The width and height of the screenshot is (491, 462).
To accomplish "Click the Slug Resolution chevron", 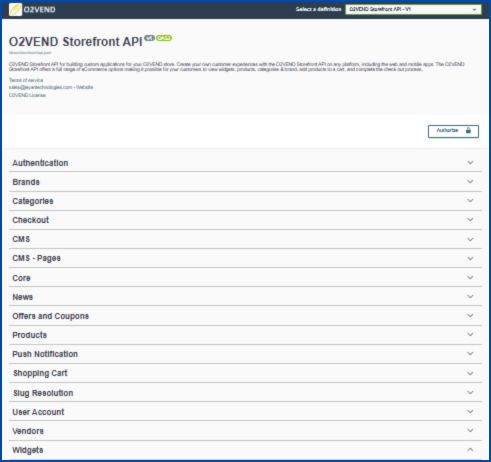I will click(x=470, y=392).
